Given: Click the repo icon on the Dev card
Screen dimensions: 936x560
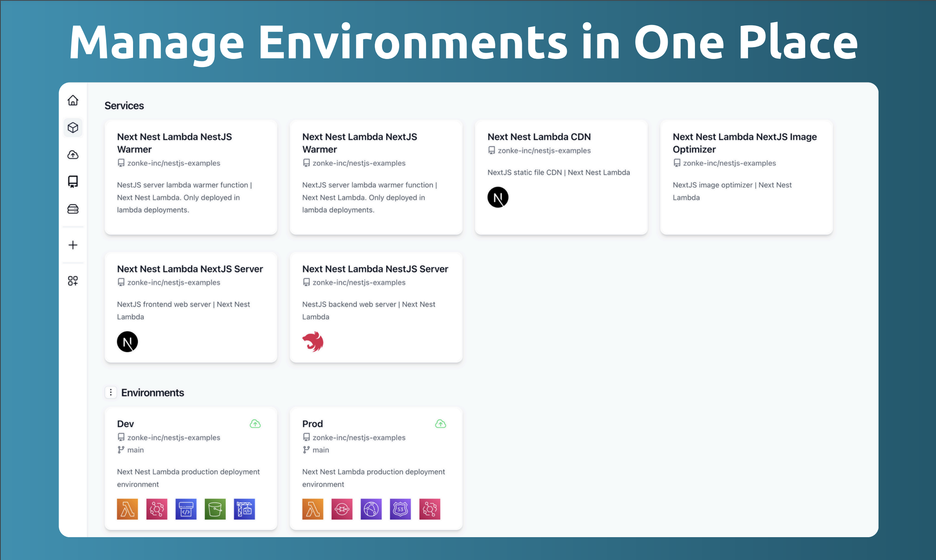Looking at the screenshot, I should pos(121,437).
